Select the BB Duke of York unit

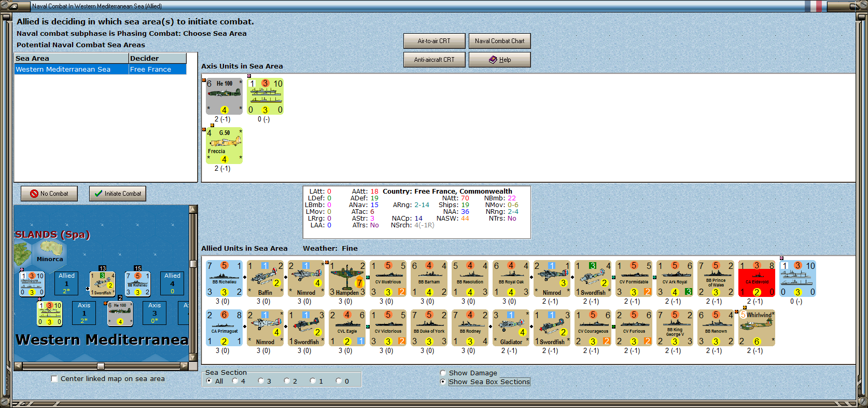(429, 328)
